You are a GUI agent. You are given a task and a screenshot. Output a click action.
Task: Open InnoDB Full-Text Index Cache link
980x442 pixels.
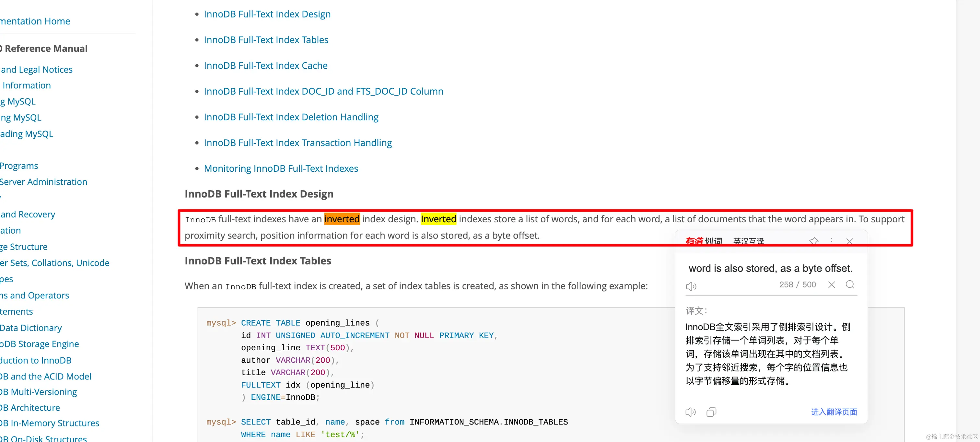pyautogui.click(x=265, y=65)
